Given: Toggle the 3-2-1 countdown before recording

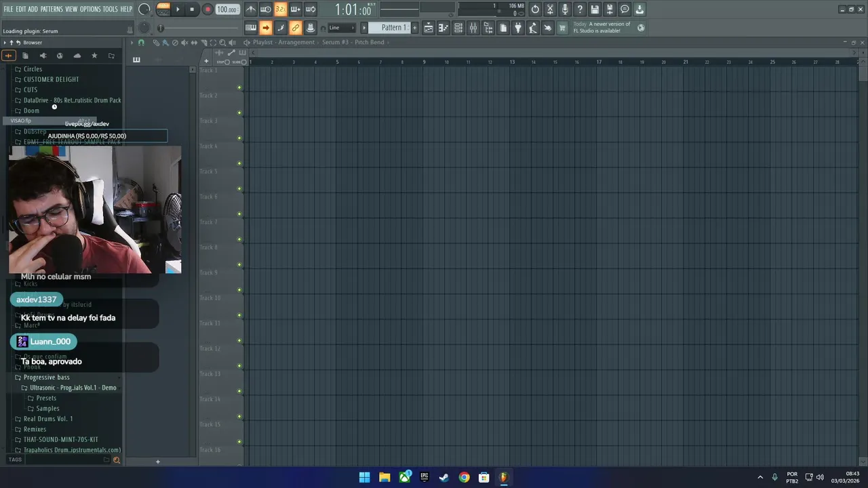Looking at the screenshot, I should [x=281, y=9].
